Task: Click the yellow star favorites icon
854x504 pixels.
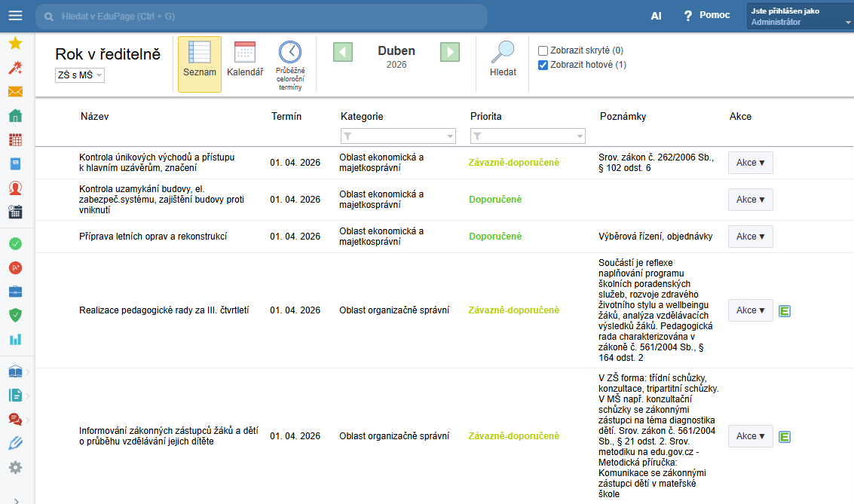Action: [15, 44]
